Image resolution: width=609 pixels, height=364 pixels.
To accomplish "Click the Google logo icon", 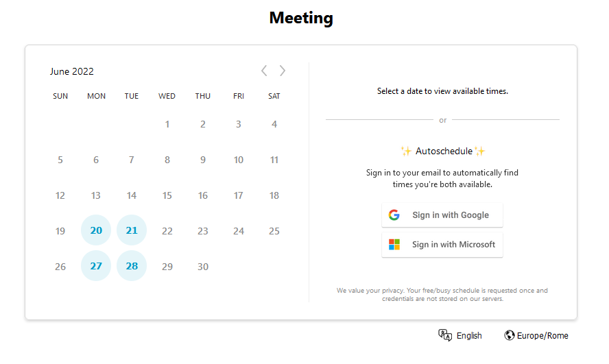I will 394,215.
